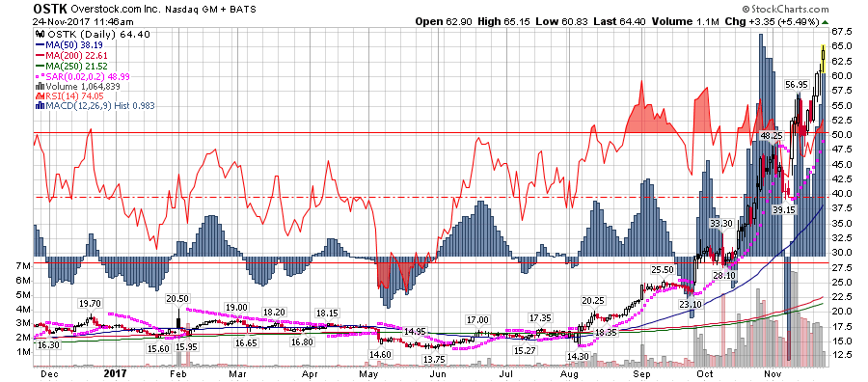
Task: Click the Volume 1,064,839 legend entry
Action: tap(77, 87)
